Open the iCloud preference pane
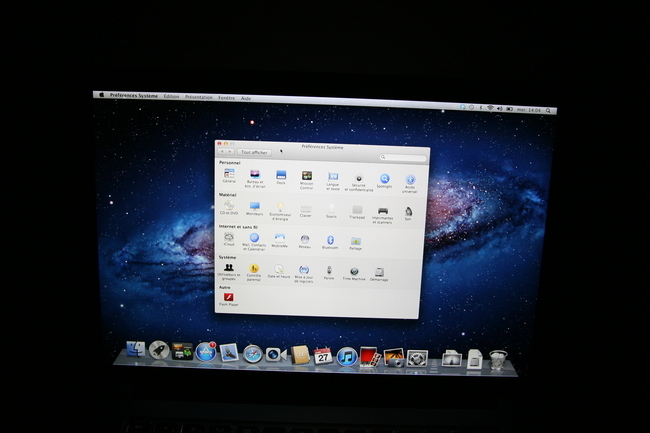 (229, 239)
